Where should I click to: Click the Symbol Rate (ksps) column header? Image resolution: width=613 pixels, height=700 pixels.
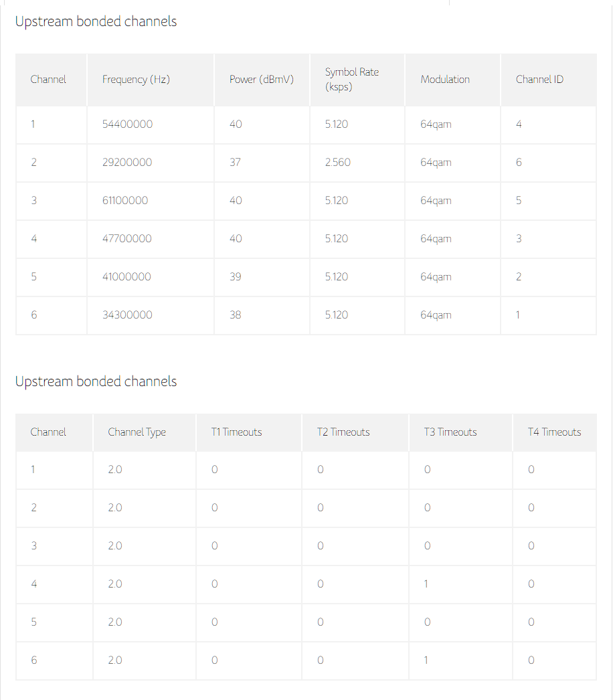(x=351, y=80)
